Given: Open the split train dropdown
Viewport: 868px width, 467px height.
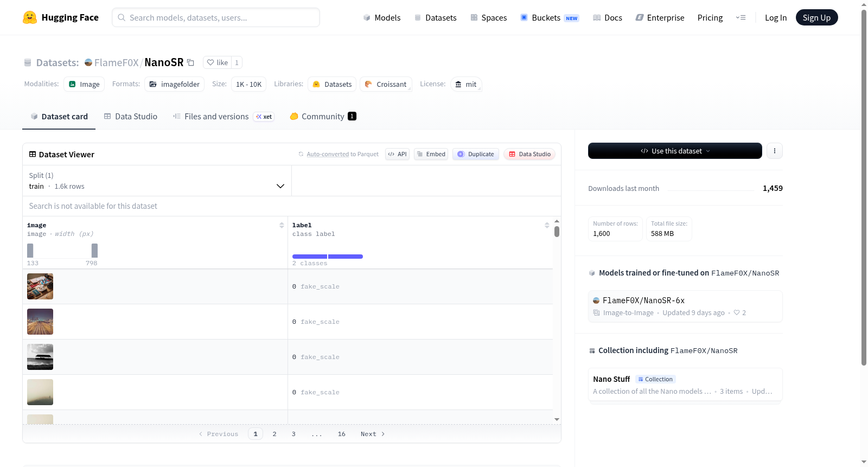Looking at the screenshot, I should coord(157,181).
